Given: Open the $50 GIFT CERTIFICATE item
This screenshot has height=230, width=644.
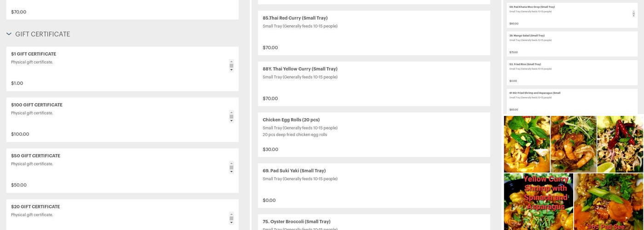Looking at the screenshot, I should pyautogui.click(x=122, y=170).
